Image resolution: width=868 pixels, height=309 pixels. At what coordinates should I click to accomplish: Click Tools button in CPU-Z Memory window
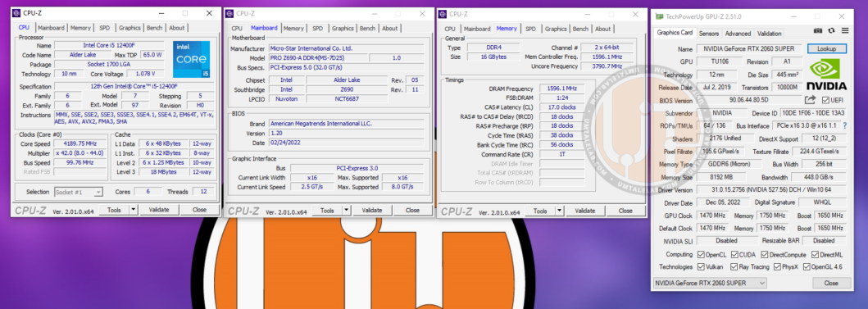point(540,211)
